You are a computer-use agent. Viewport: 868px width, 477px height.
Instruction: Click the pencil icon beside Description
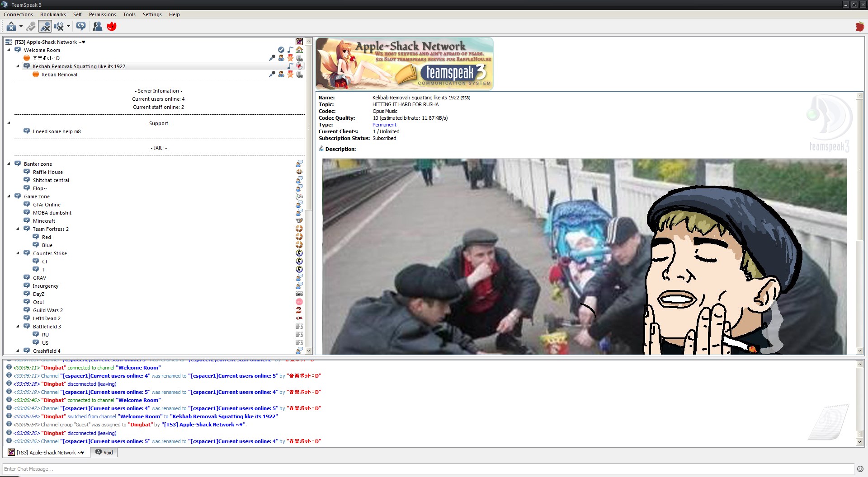tap(321, 149)
